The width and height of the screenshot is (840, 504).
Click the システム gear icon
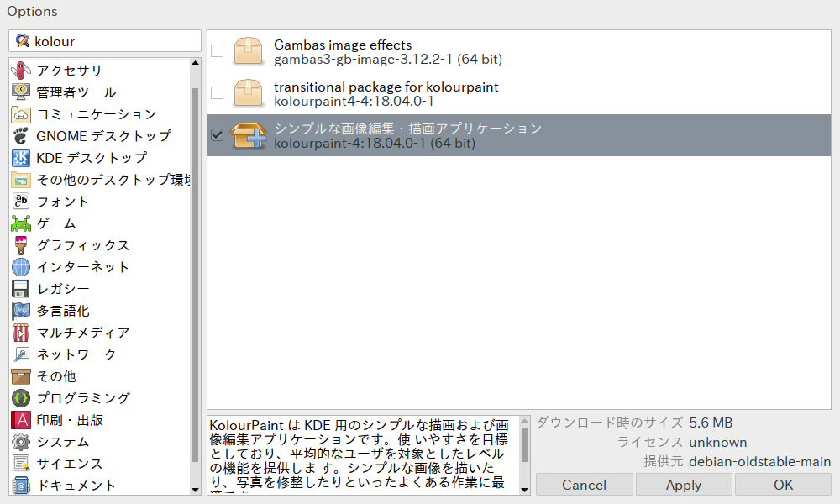tap(21, 442)
